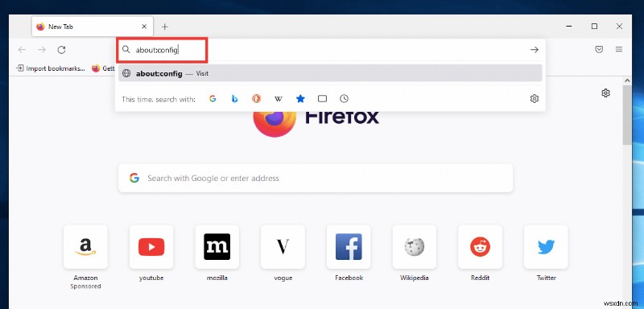This screenshot has height=309, width=644.
Task: Search this time with DuckDuckGo
Action: point(256,98)
